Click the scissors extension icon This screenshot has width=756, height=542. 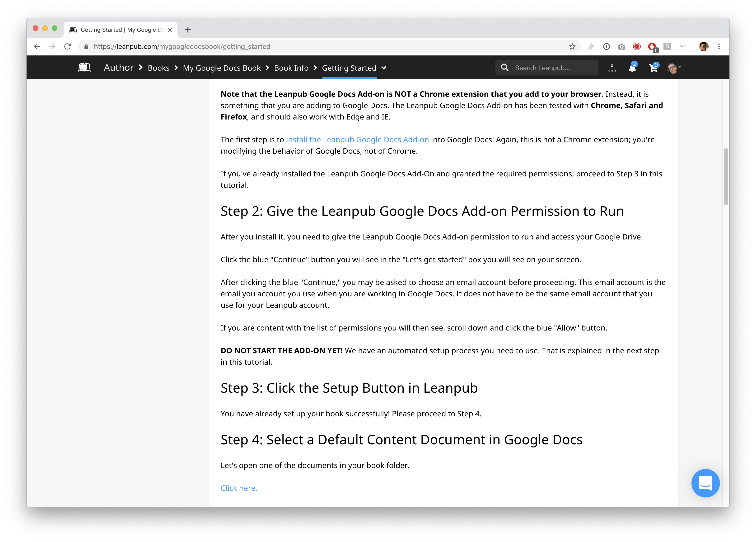point(682,47)
